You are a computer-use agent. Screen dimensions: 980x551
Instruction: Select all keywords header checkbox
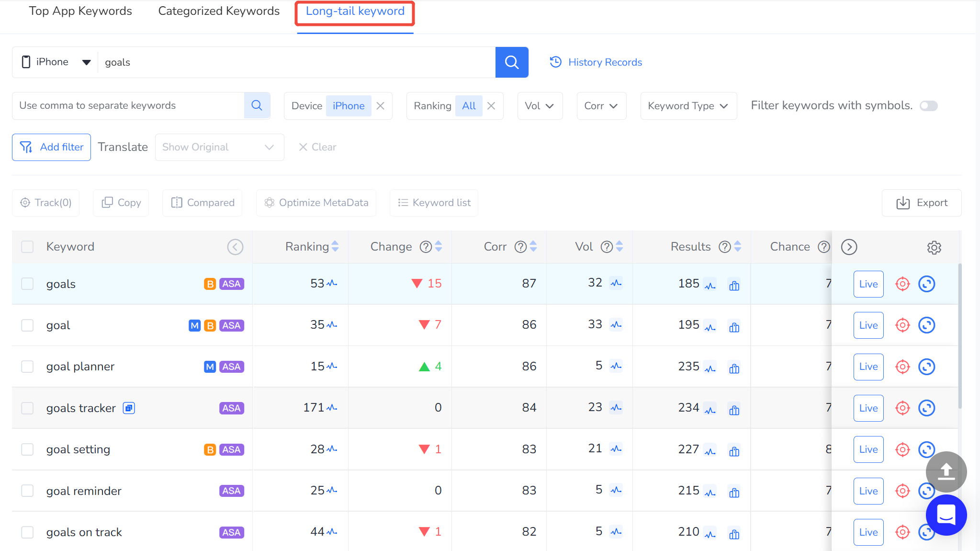(27, 247)
